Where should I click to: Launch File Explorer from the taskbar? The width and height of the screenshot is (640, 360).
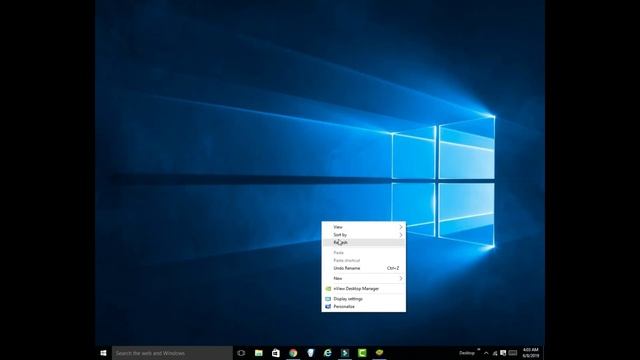(259, 353)
